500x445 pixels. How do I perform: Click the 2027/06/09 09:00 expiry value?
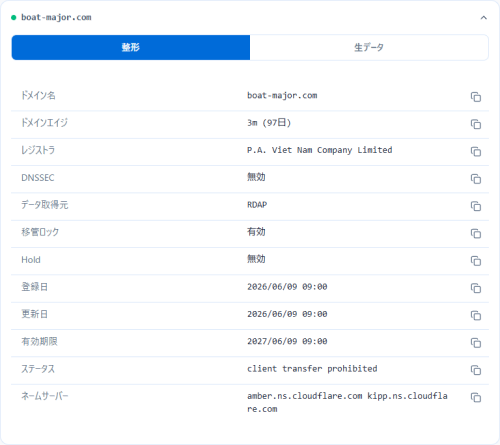287,341
